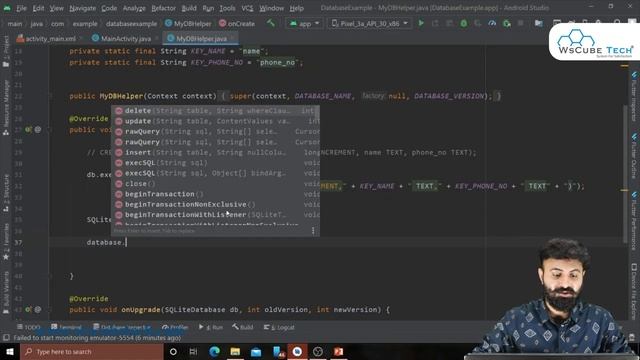Click Run with Coverage toolbar icon
The height and width of the screenshot is (360, 640).
pyautogui.click(x=478, y=23)
